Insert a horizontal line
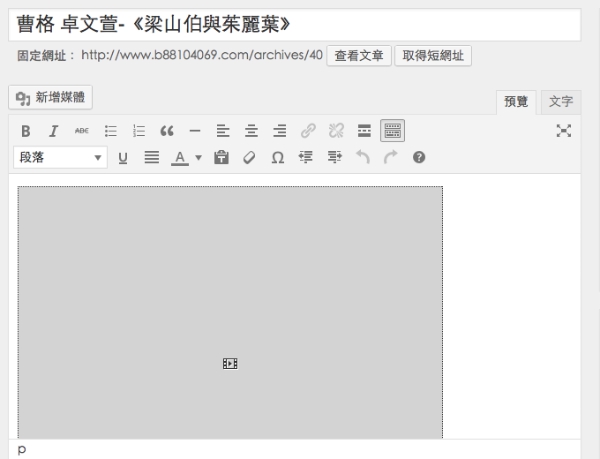 [x=195, y=131]
